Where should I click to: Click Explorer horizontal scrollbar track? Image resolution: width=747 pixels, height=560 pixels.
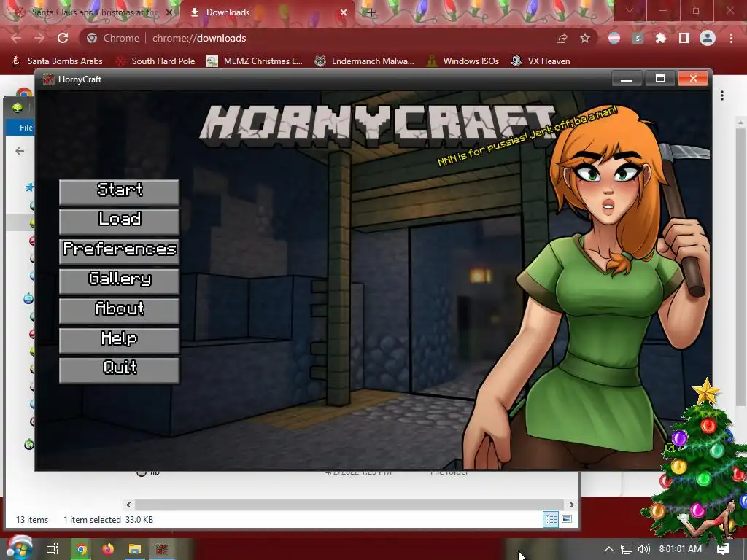[349, 505]
